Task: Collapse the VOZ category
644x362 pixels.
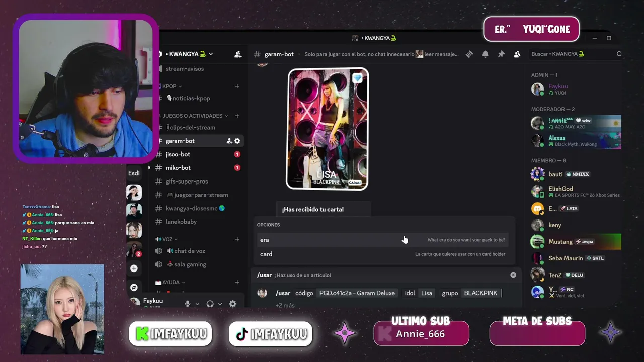Action: click(167, 239)
